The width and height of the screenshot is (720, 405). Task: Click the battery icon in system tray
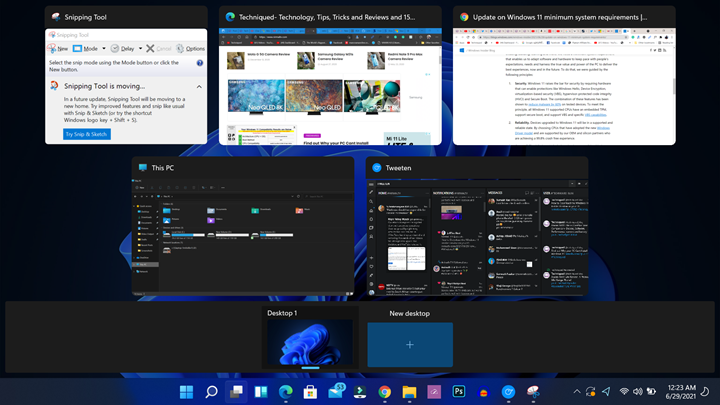tap(651, 391)
